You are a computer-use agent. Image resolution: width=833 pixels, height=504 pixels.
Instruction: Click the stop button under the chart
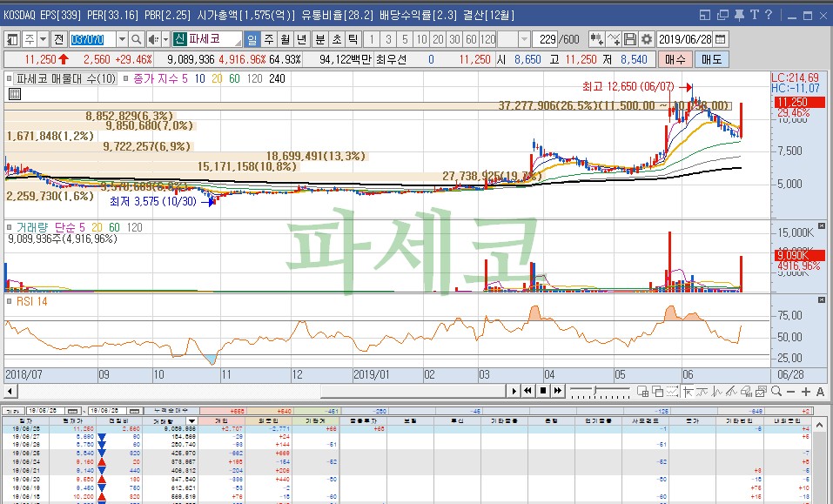pos(543,392)
